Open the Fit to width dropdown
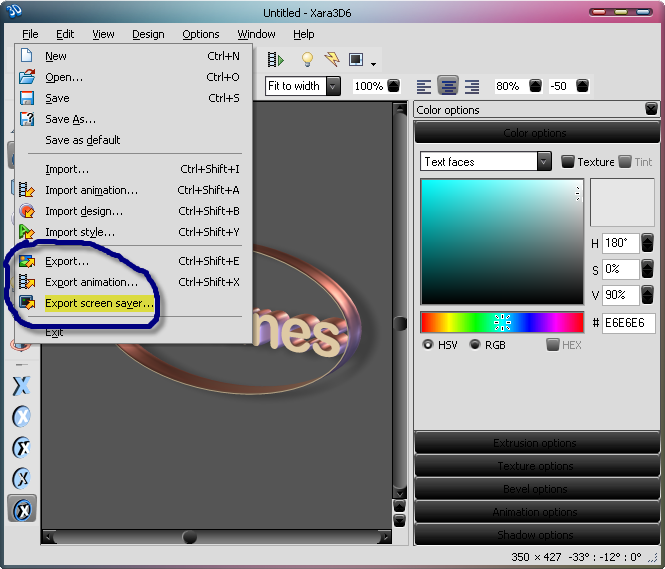The image size is (665, 569). point(332,87)
